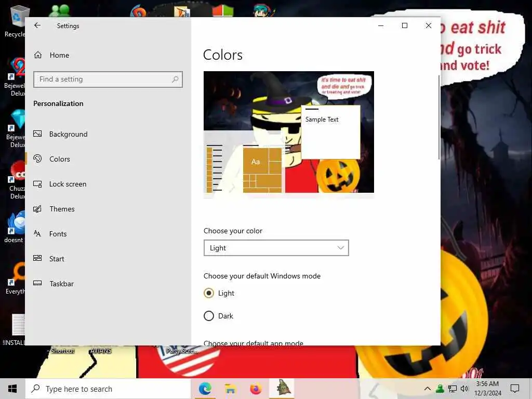Viewport: 532px width, 399px height.
Task: Select the Everything desktop shortcut
Action: tap(14, 278)
